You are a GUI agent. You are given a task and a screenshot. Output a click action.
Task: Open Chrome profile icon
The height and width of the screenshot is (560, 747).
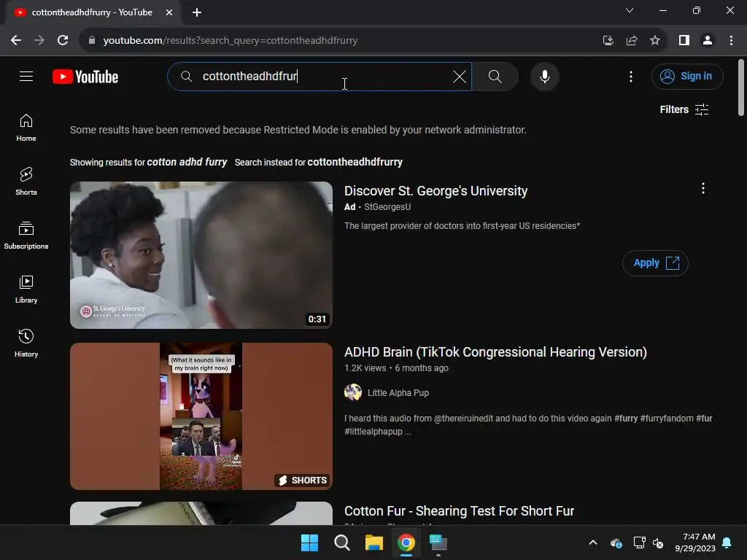pyautogui.click(x=708, y=41)
